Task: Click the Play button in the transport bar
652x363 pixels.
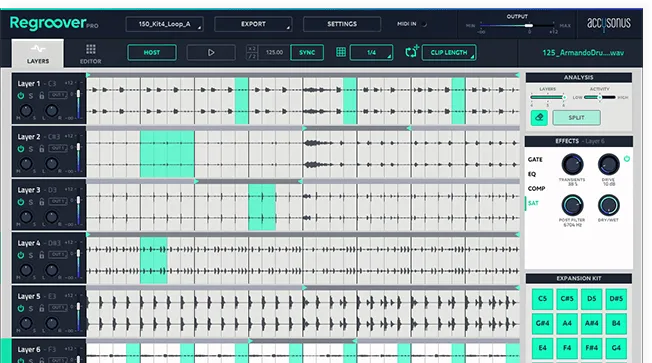Action: (x=211, y=53)
